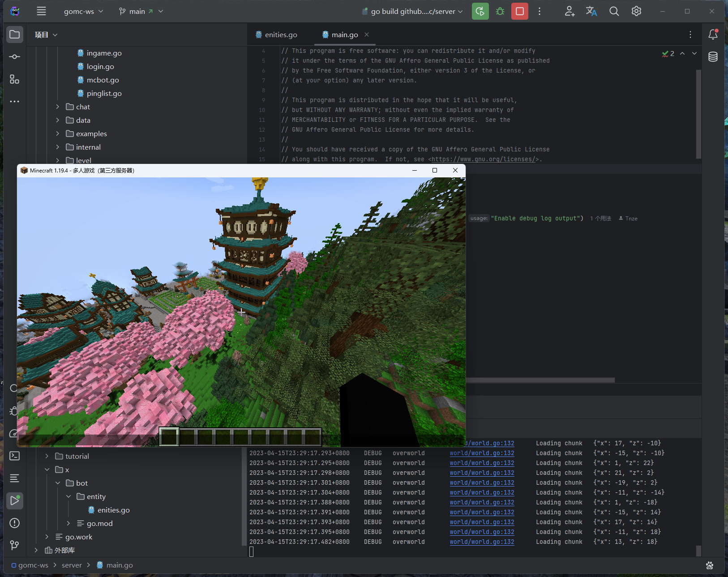Click main.go breadcrumb in status bar
This screenshot has height=577, width=728.
pos(115,565)
